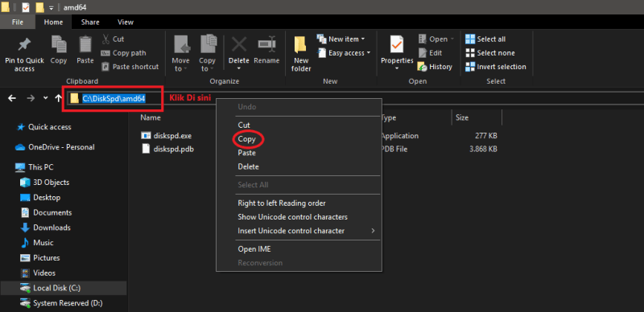Screen dimensions: 644x312
Task: Click Select none in ribbon
Action: pyautogui.click(x=490, y=53)
